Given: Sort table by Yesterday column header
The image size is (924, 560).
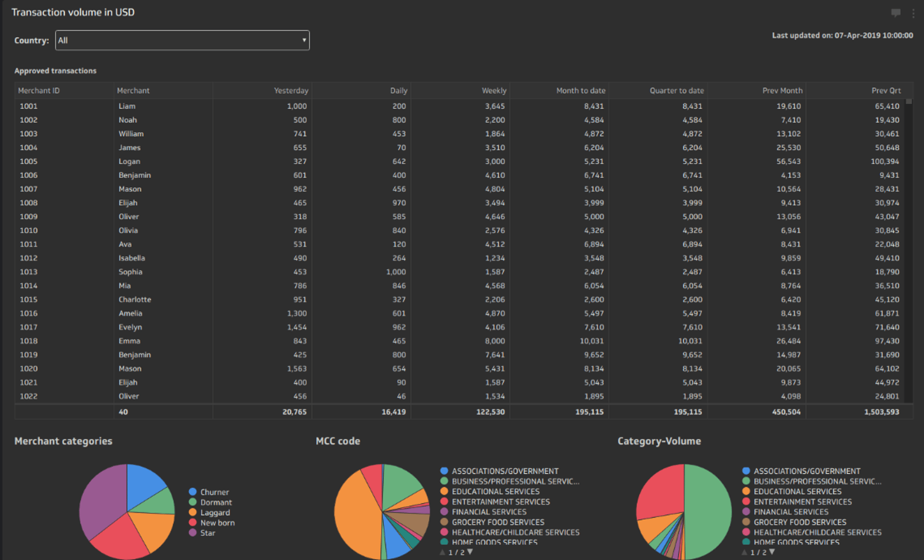Looking at the screenshot, I should pos(291,91).
